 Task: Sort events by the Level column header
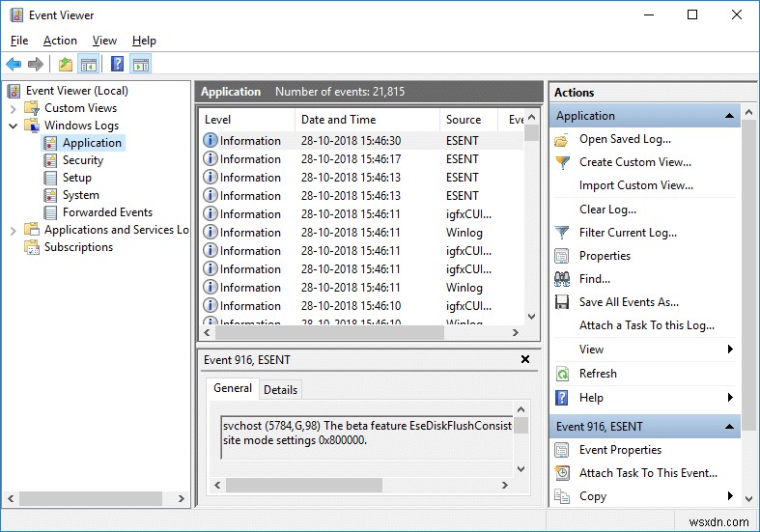click(x=246, y=120)
